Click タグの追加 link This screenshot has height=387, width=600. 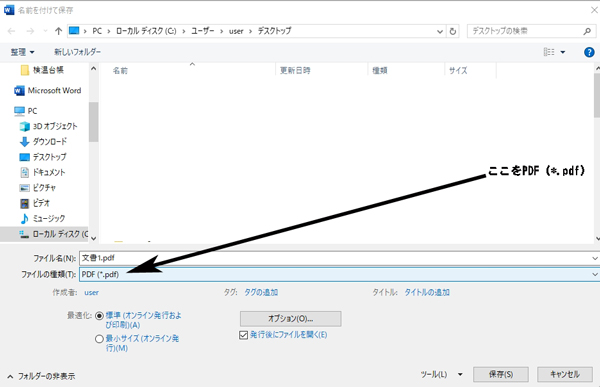click(261, 292)
